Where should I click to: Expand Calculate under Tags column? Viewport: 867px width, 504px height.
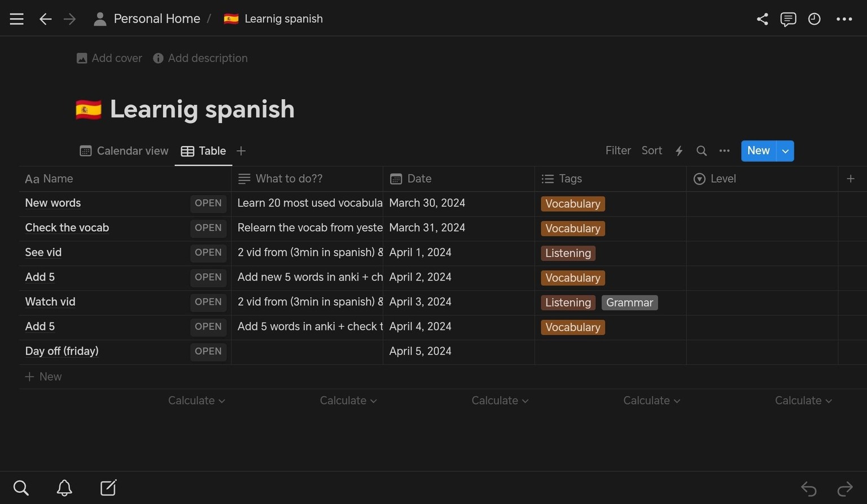[651, 400]
